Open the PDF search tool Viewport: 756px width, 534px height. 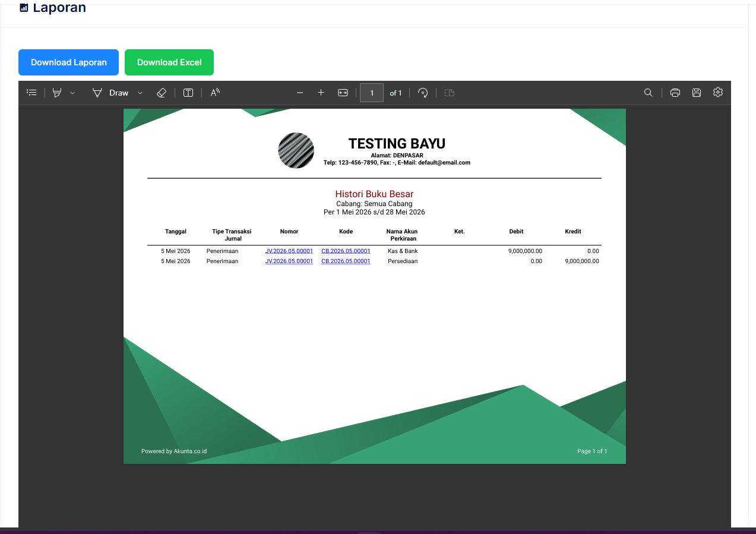click(649, 93)
